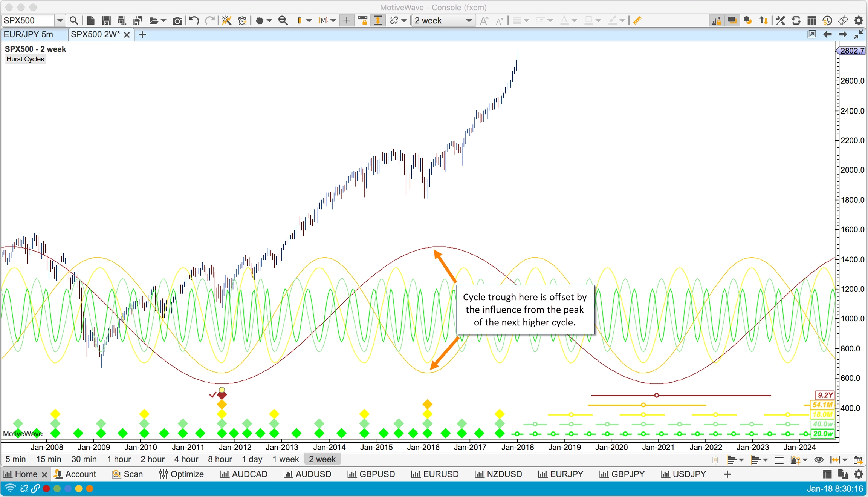Switch to the EUR/JPY 5m tab
868x497 pixels.
click(x=29, y=34)
